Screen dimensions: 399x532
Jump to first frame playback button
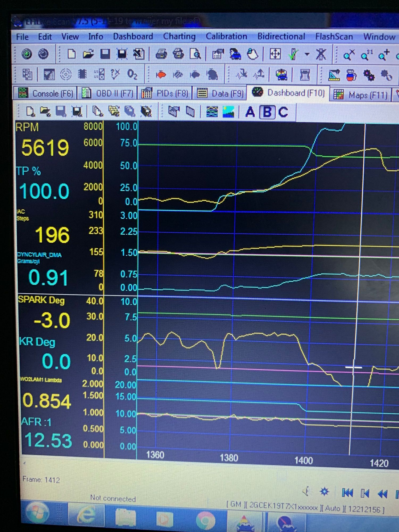pos(347,493)
